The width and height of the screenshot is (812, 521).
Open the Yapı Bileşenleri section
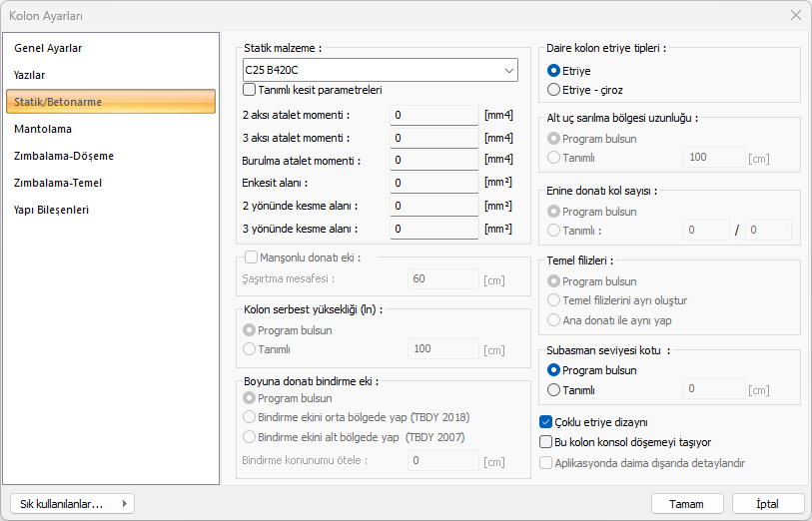[x=52, y=210]
